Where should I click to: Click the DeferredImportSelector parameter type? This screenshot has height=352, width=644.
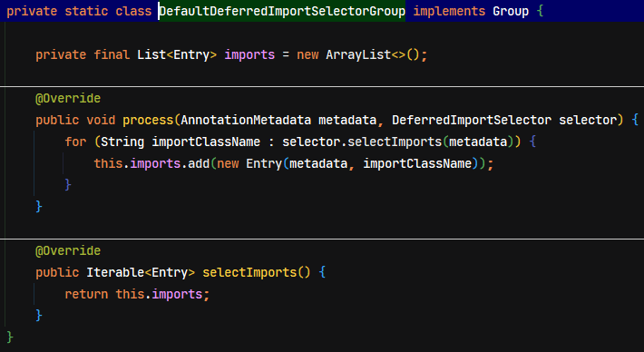coord(472,120)
